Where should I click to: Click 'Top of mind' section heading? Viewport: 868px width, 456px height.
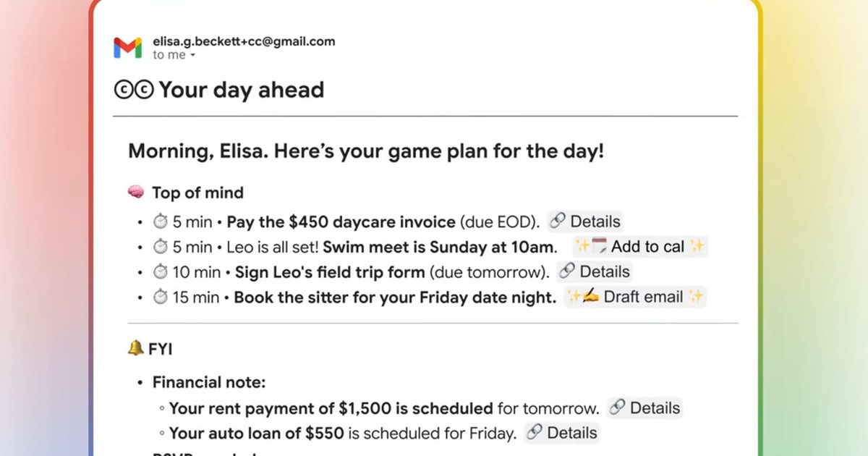[197, 193]
